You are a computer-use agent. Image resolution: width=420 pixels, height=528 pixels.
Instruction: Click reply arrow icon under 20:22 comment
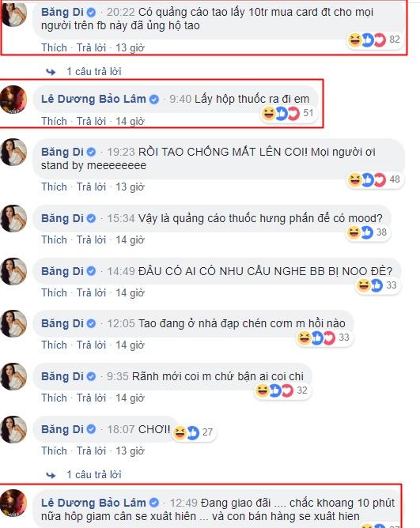click(51, 72)
